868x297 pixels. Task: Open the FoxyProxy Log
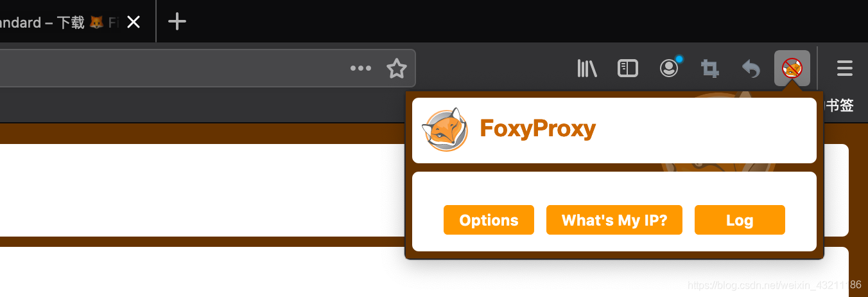click(x=740, y=220)
